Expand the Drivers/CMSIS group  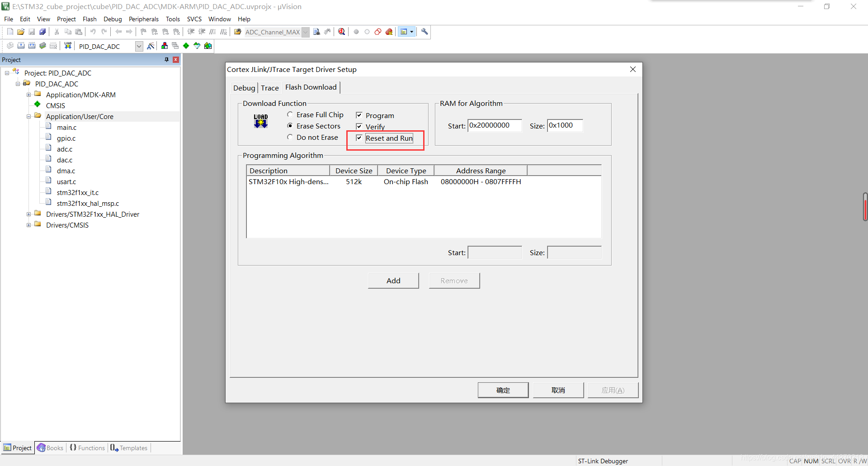28,225
